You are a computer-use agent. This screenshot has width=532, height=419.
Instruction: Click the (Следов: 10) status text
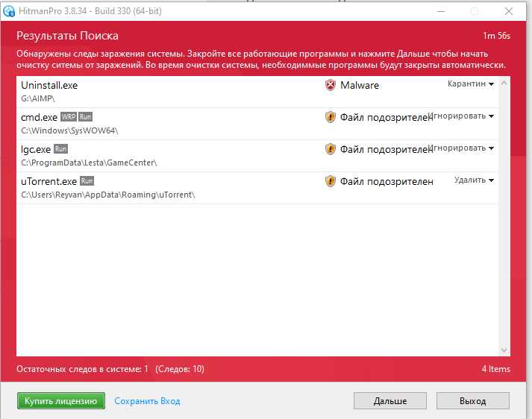point(180,369)
